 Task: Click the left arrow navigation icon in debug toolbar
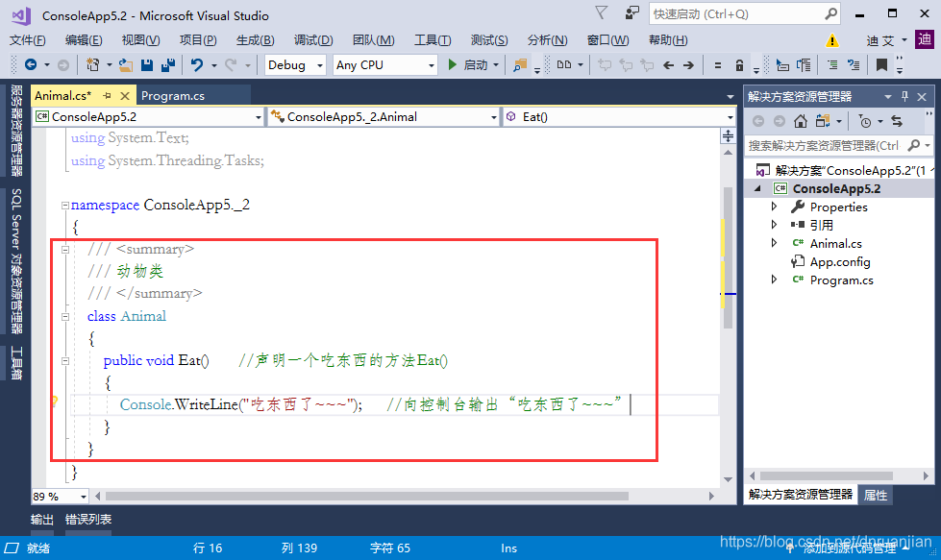669,64
